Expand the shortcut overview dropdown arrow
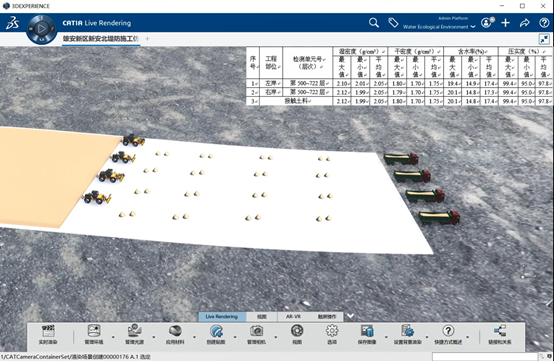Viewport: 554px width, 361px height. [467, 337]
